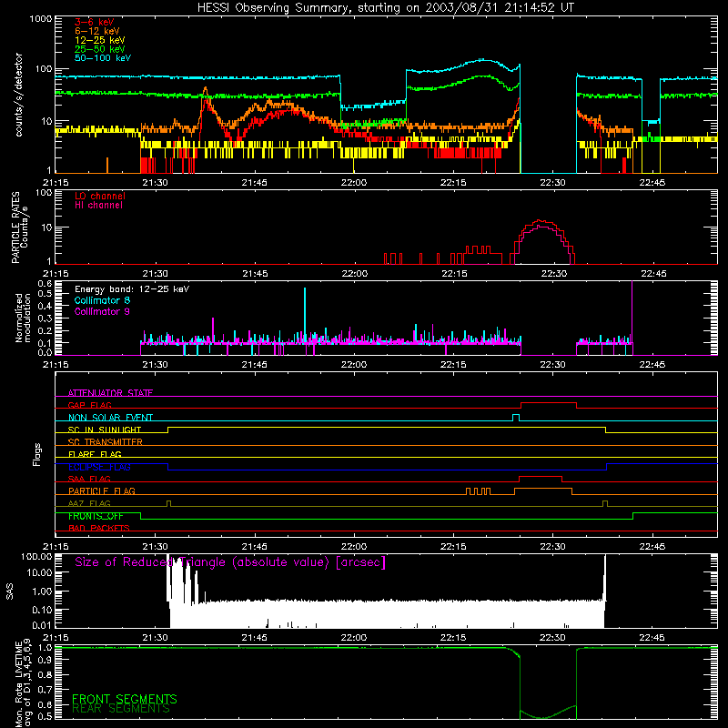The width and height of the screenshot is (728, 728).
Task: Click the PARTICLE_FLAG label
Action: click(x=102, y=490)
